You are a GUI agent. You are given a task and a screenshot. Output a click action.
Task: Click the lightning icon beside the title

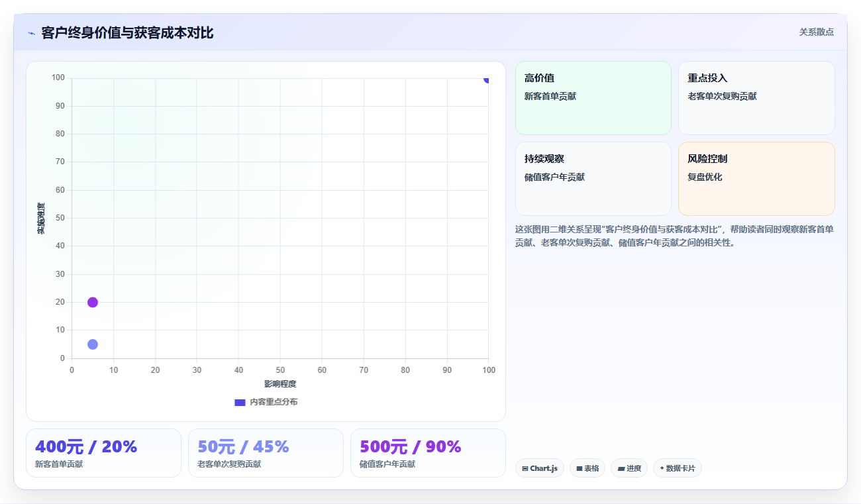point(31,33)
